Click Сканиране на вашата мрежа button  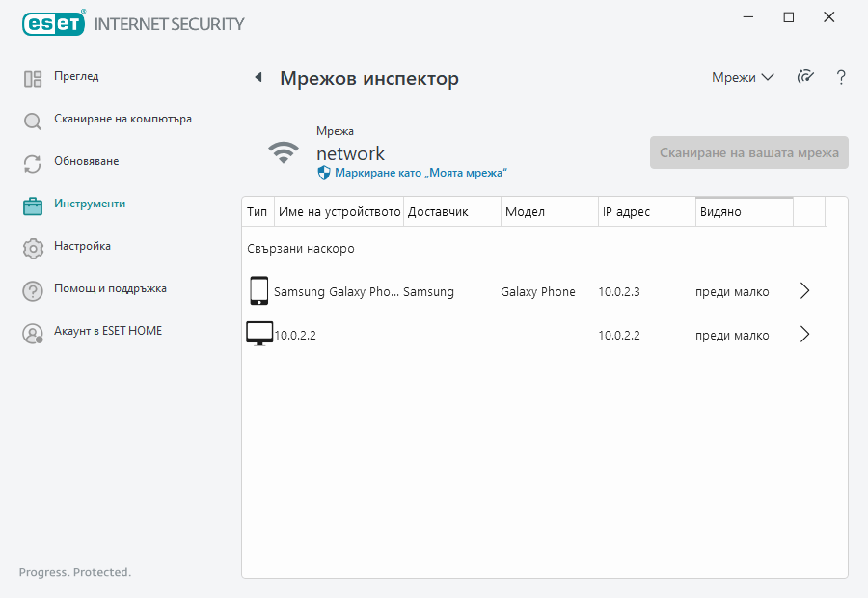[748, 152]
